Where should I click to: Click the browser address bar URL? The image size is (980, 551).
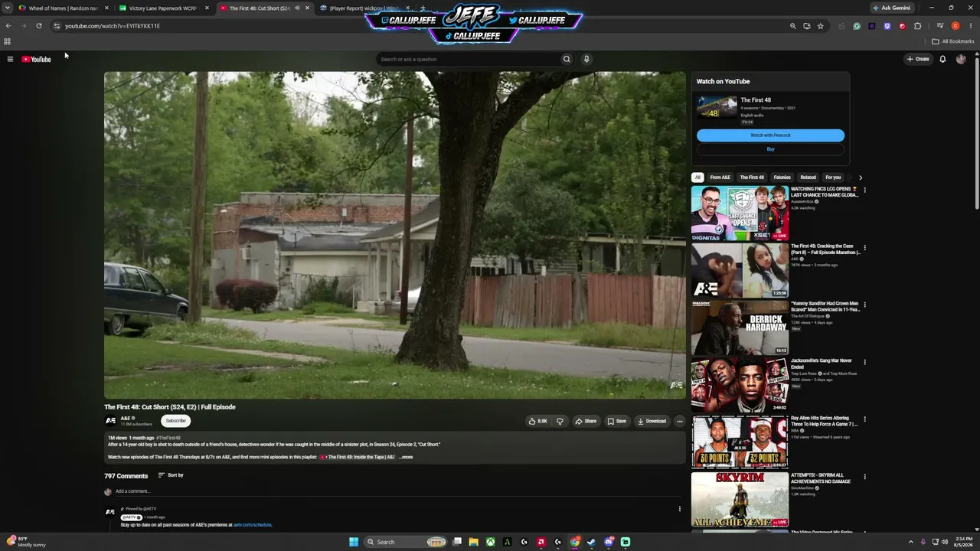113,26
